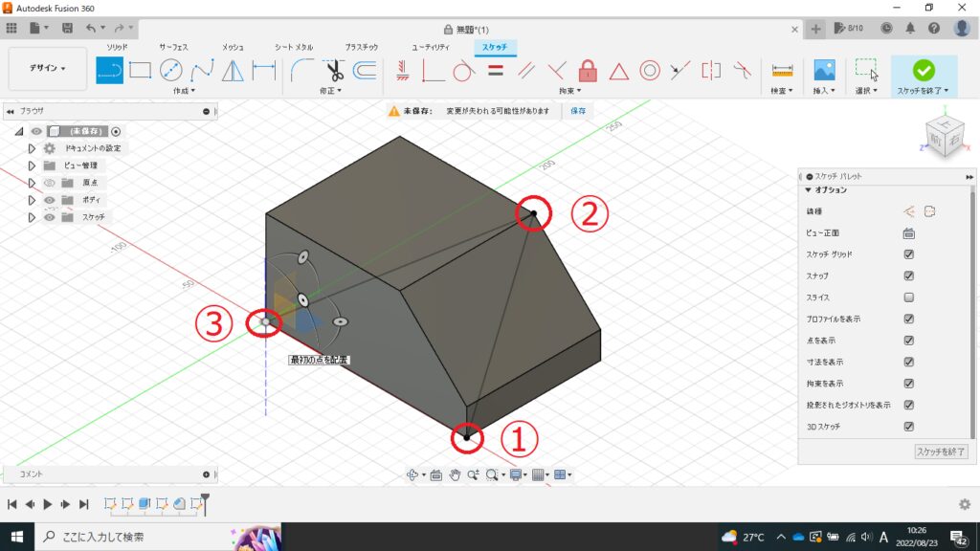This screenshot has width=980, height=551.
Task: Toggle the 寸法を表示 checkbox
Action: tap(909, 362)
